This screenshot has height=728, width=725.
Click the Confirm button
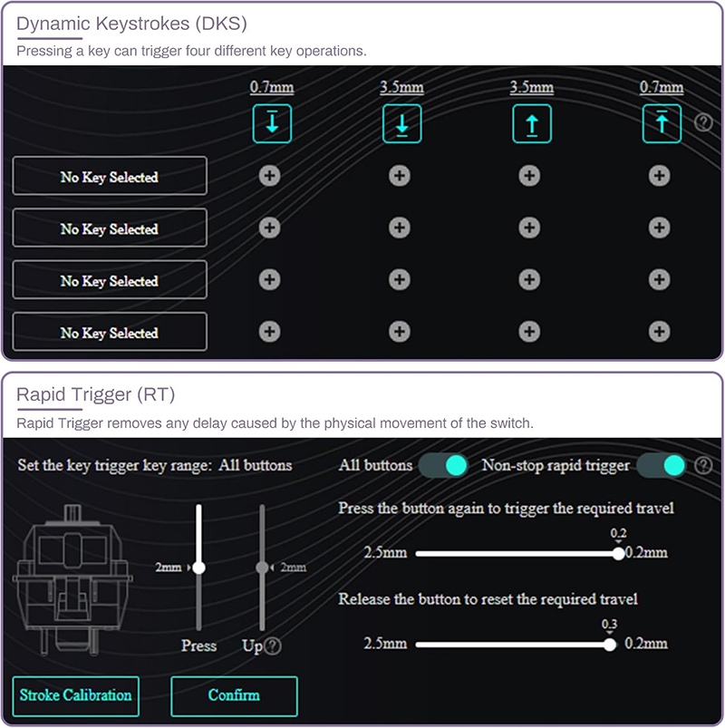tap(234, 696)
